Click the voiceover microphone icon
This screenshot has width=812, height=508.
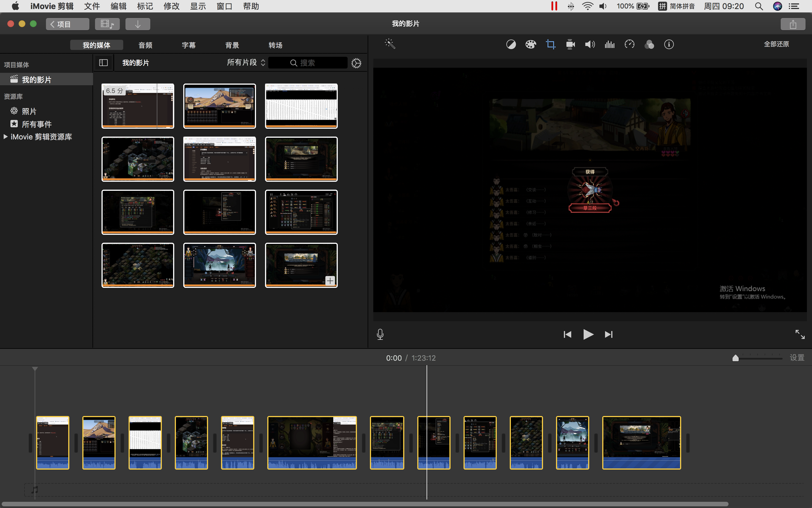click(380, 334)
